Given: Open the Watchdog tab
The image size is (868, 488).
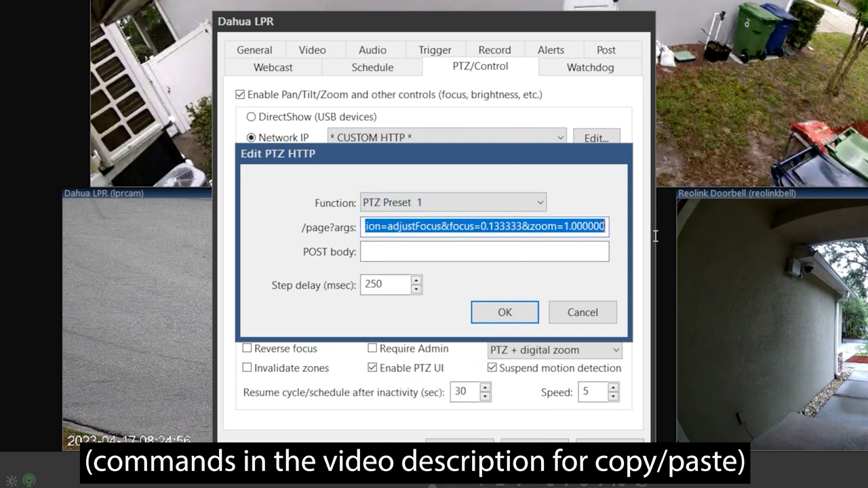Looking at the screenshot, I should click(x=590, y=67).
